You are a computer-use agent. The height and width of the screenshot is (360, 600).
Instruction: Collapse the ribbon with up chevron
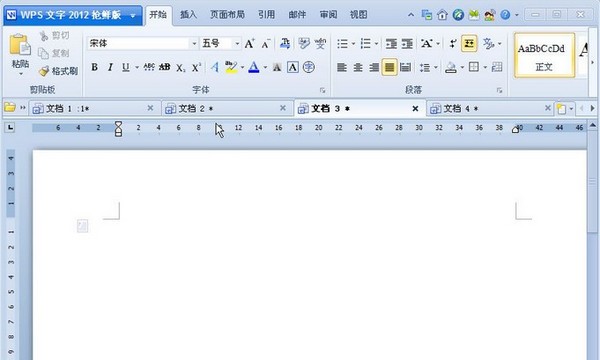(x=411, y=15)
